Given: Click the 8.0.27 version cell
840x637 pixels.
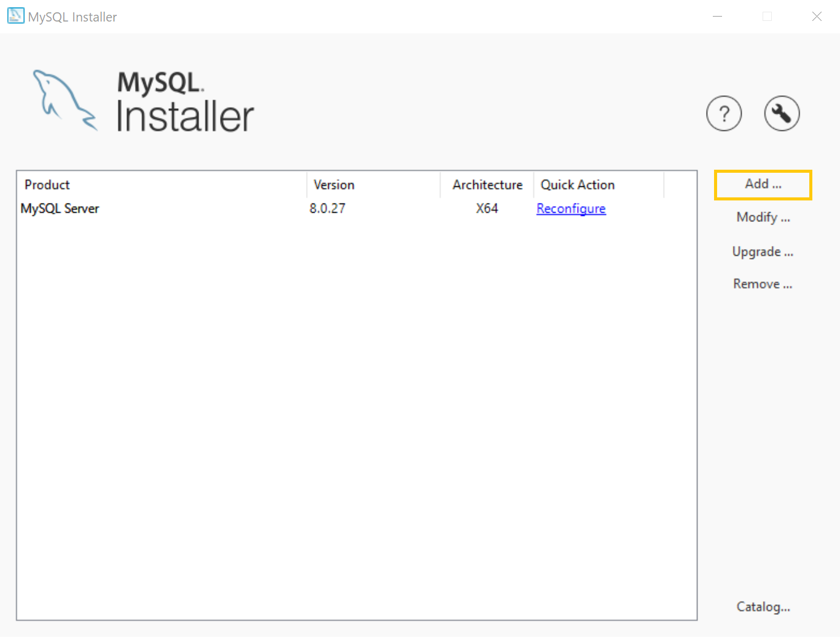Looking at the screenshot, I should click(x=328, y=208).
